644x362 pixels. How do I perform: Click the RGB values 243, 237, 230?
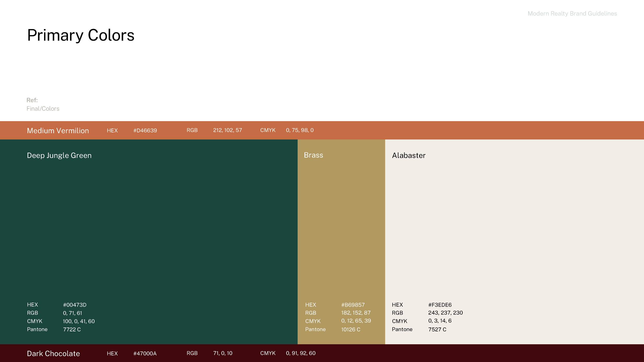click(446, 313)
